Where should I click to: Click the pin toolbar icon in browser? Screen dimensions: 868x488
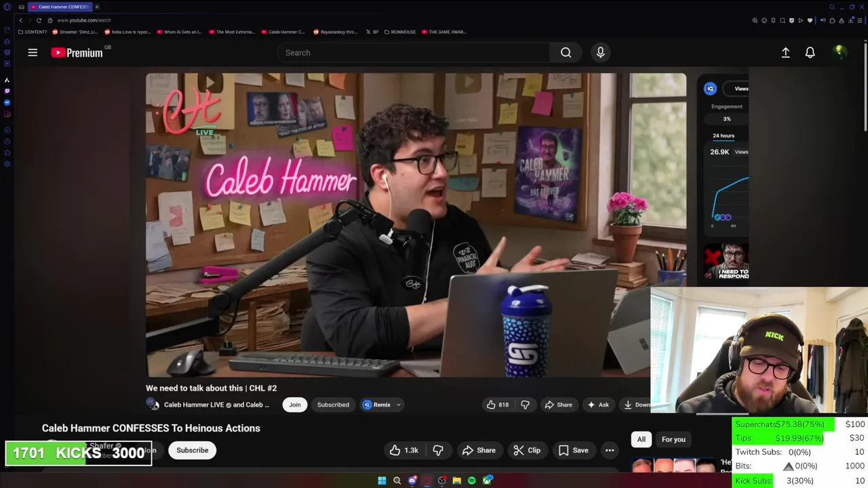(x=774, y=20)
